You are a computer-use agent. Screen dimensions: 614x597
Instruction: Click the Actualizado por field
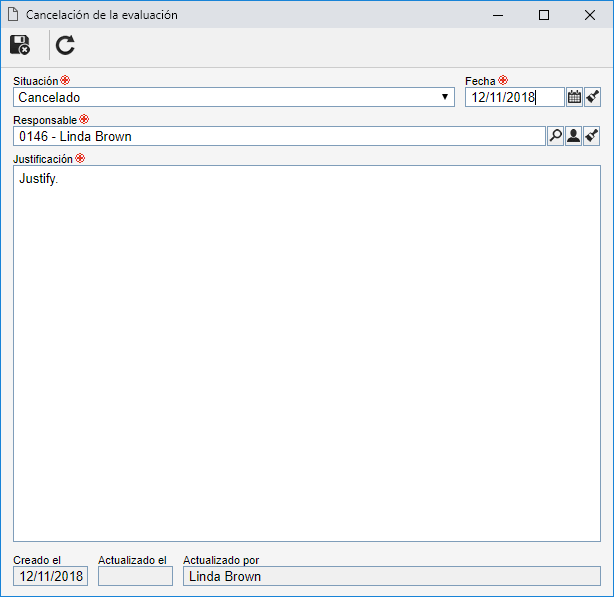click(392, 576)
